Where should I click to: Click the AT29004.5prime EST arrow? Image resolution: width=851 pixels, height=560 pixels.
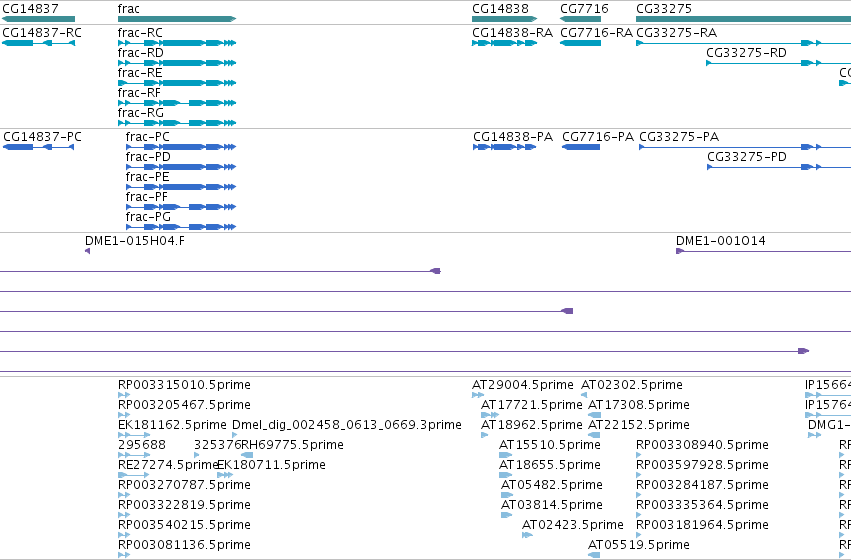coord(478,396)
